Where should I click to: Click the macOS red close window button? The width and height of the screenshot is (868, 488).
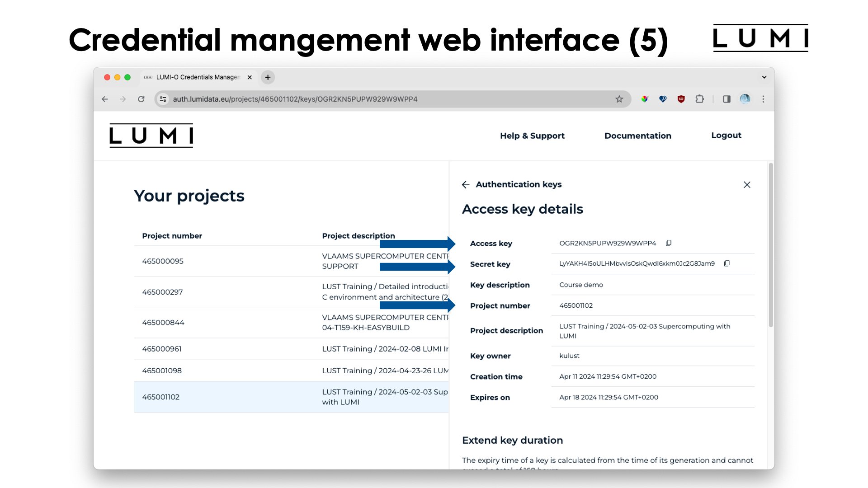point(107,77)
